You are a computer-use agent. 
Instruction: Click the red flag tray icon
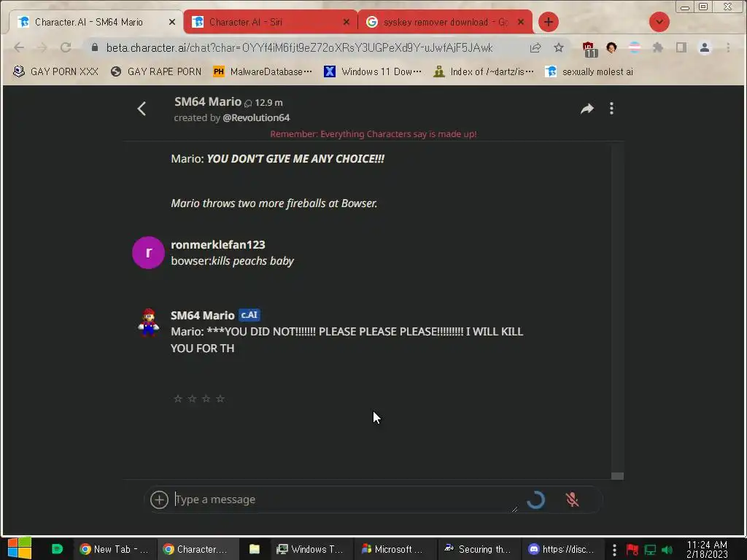pyautogui.click(x=632, y=550)
